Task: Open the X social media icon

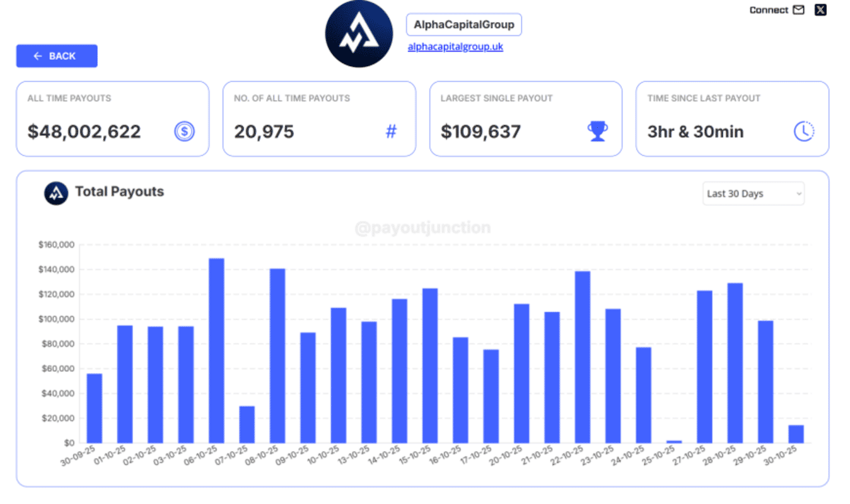Action: 820,10
